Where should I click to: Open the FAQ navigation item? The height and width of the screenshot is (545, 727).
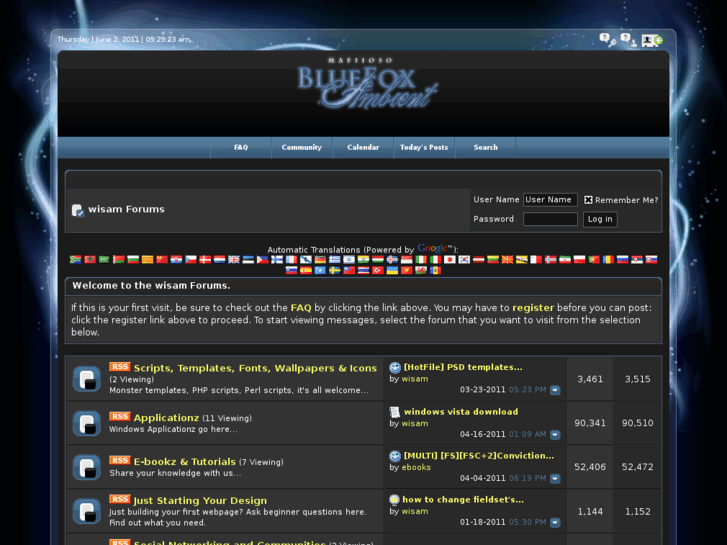(x=241, y=147)
